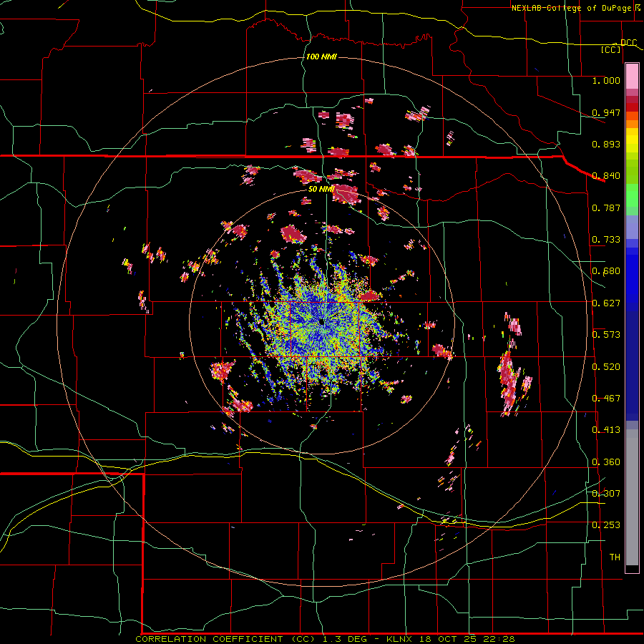The height and width of the screenshot is (644, 644).
Task: Click the [CC] label above color bar
Action: (x=611, y=49)
